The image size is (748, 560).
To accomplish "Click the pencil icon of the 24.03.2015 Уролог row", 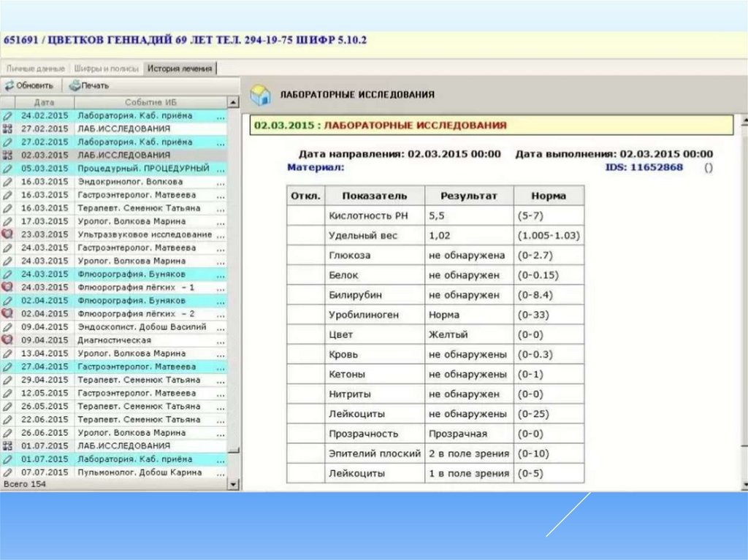I will (7, 261).
